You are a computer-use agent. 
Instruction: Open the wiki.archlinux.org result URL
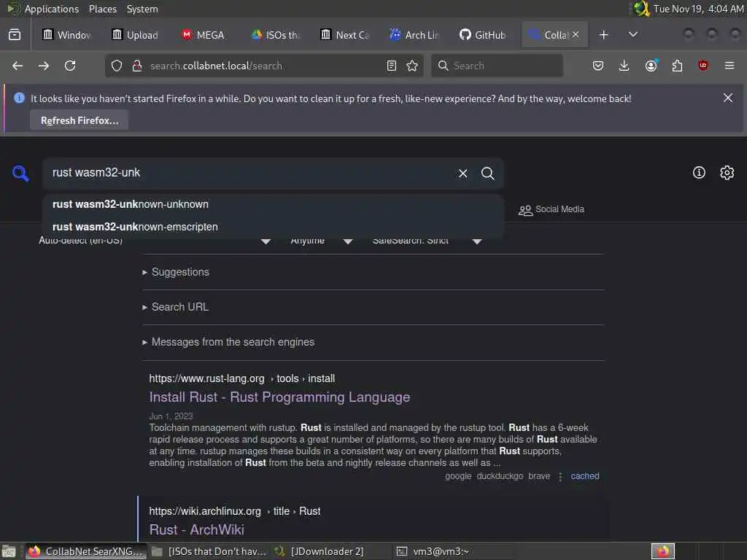[235, 511]
